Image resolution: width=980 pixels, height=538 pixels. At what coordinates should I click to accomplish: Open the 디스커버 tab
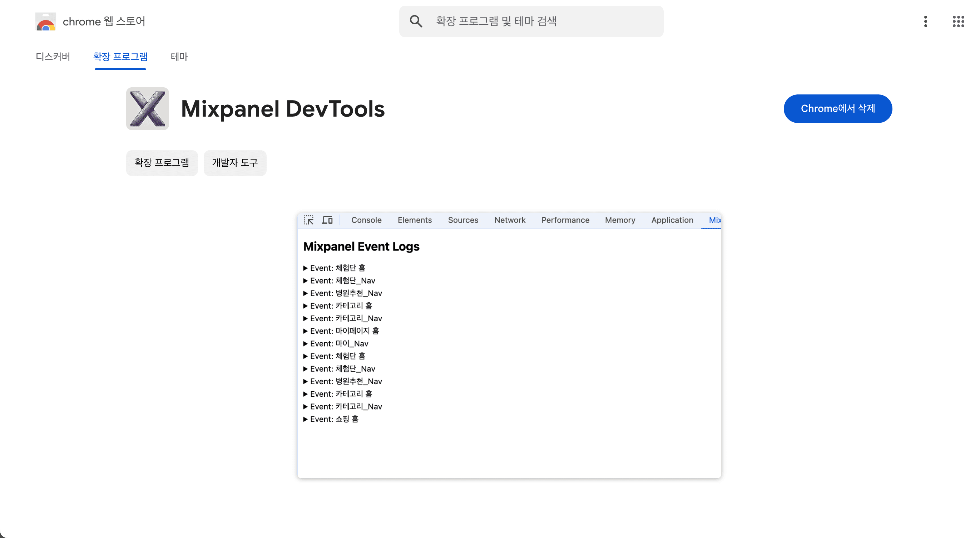[53, 57]
